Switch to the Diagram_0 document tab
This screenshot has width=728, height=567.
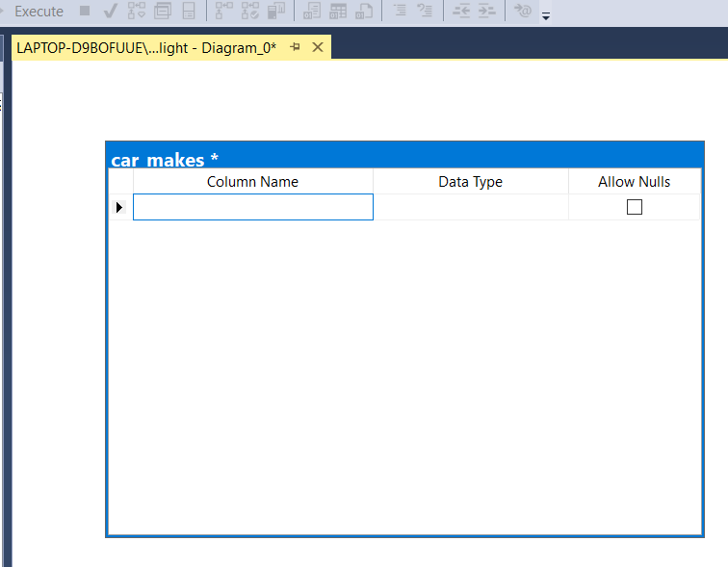point(146,47)
